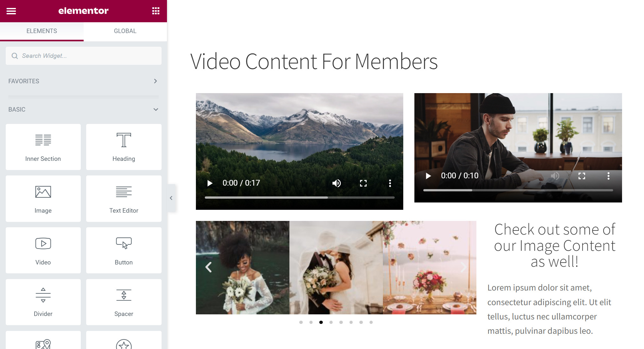Viewport: 644px width, 349px height.
Task: Switch to the GLOBAL tab
Action: (x=125, y=31)
